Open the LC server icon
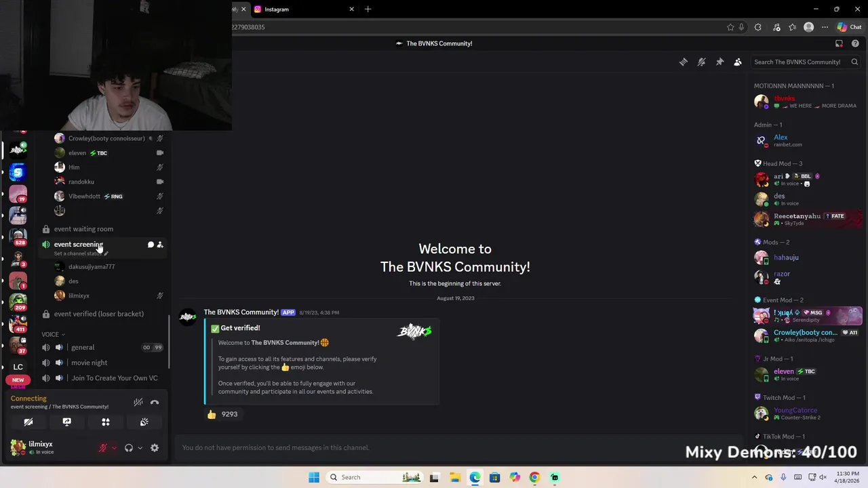This screenshot has height=488, width=868. (x=18, y=367)
